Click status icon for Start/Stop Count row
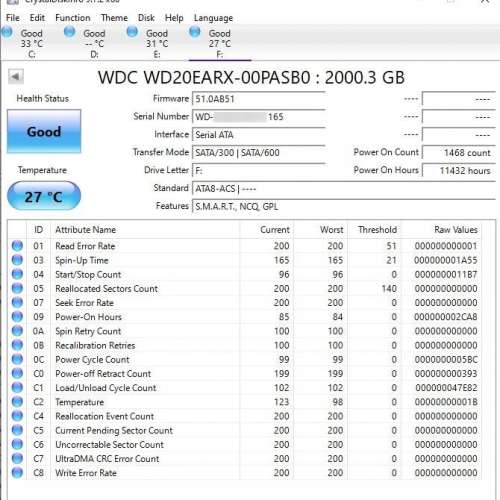 [17, 274]
